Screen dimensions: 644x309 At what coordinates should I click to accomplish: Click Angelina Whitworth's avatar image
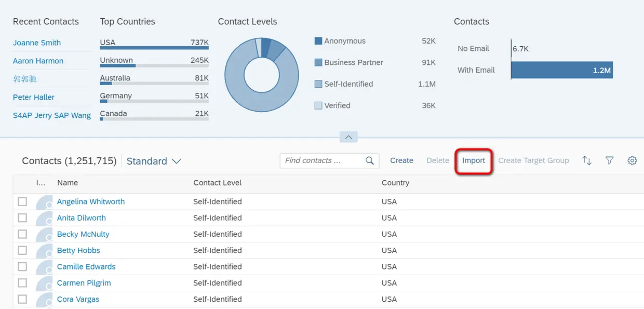coord(45,202)
